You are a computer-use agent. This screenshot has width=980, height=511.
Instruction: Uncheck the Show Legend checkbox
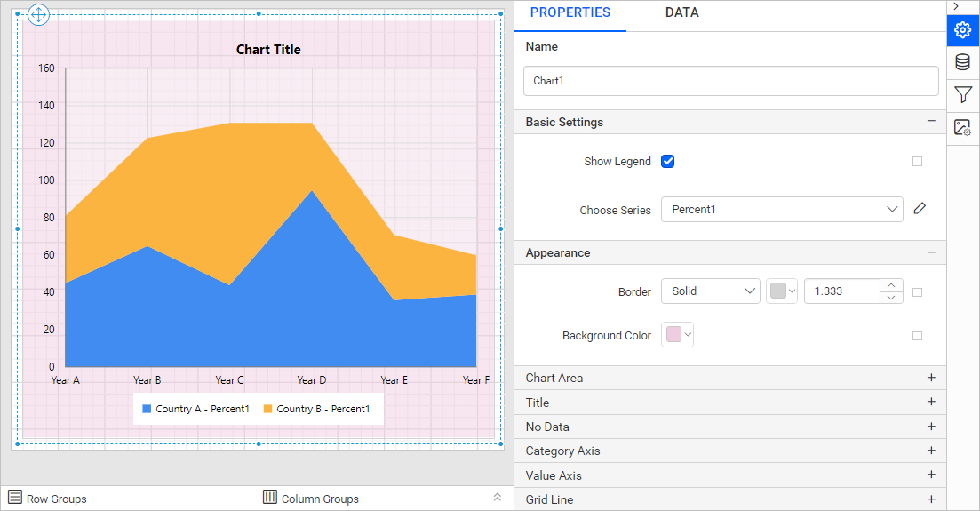(668, 162)
